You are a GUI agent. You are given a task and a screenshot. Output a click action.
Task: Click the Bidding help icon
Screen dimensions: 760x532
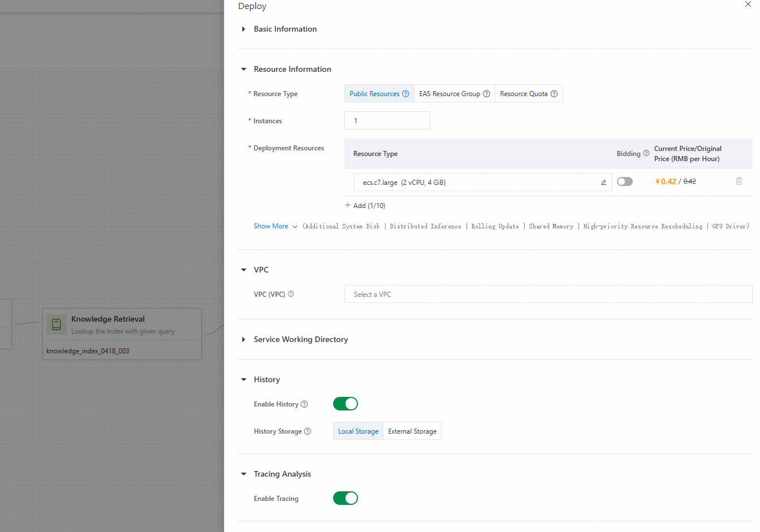pyautogui.click(x=646, y=153)
